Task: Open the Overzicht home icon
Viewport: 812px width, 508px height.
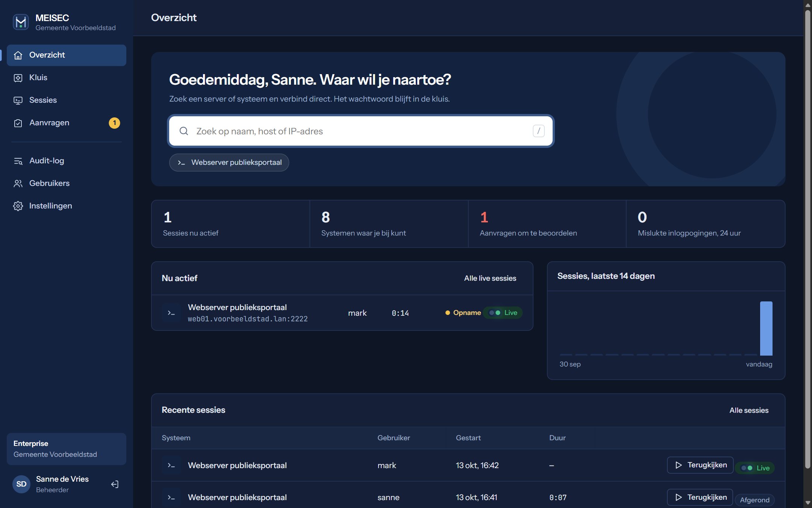Action: (x=18, y=55)
